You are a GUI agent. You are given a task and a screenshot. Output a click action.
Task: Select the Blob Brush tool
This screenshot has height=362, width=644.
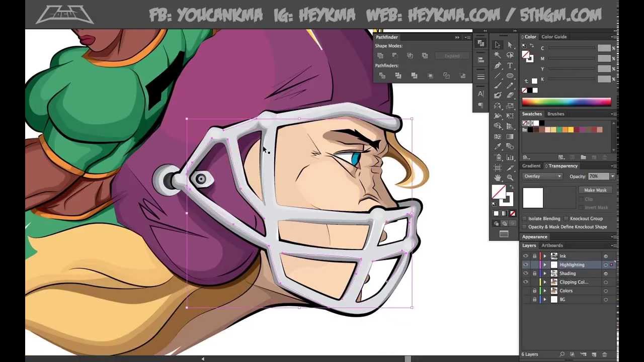click(498, 96)
